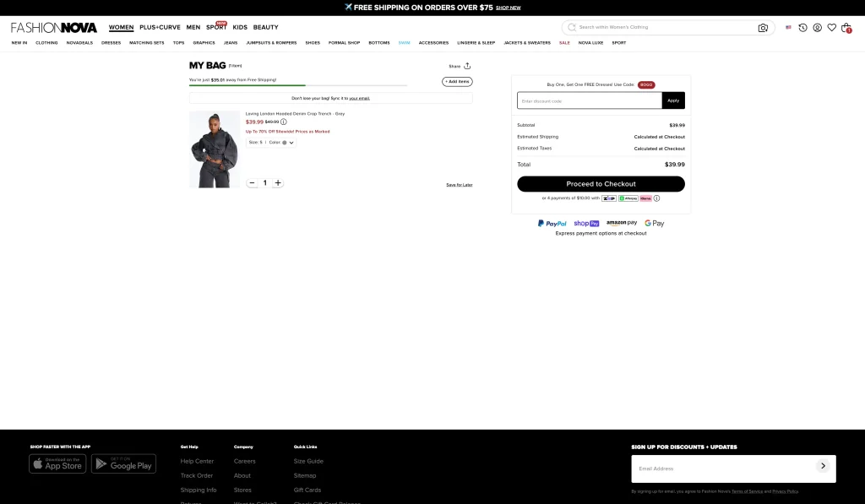Click the Add Items button
The height and width of the screenshot is (504, 865).
click(457, 81)
